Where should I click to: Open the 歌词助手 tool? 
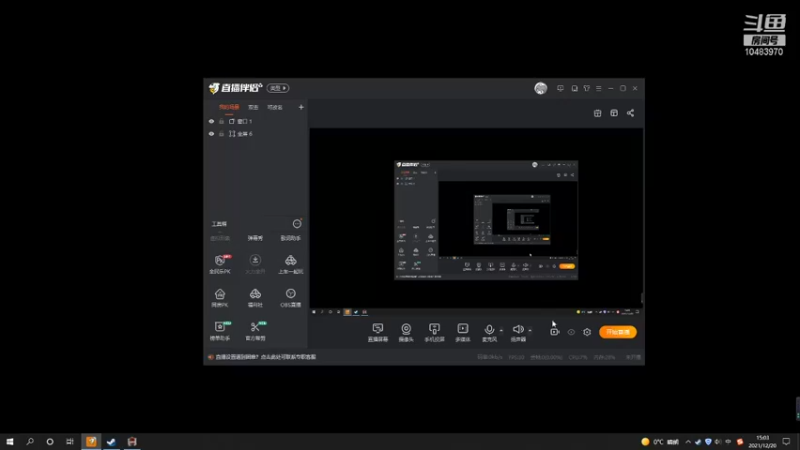[290, 238]
